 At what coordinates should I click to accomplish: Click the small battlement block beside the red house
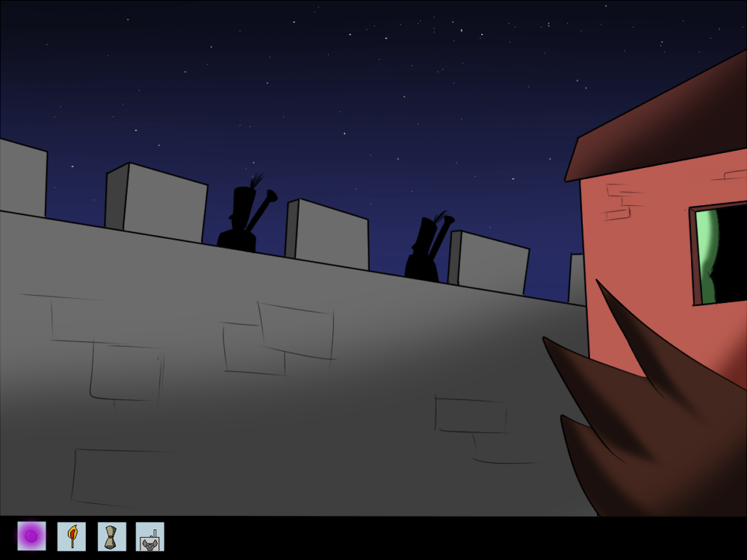pos(577,280)
